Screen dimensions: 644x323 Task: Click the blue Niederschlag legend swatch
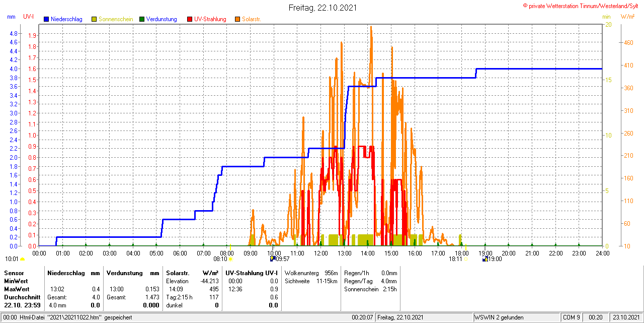[x=46, y=19]
